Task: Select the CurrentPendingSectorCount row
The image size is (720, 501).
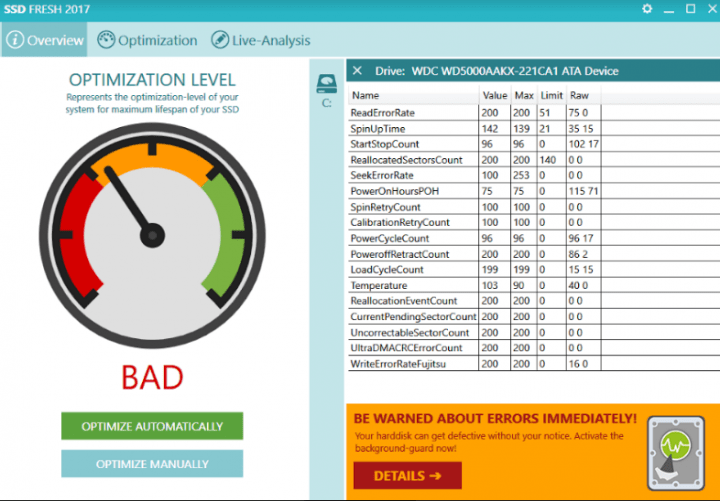Action: click(x=534, y=317)
